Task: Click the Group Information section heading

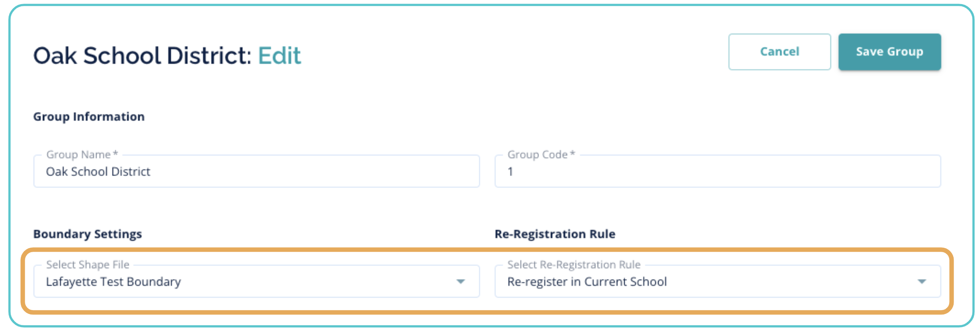Action: [x=89, y=117]
